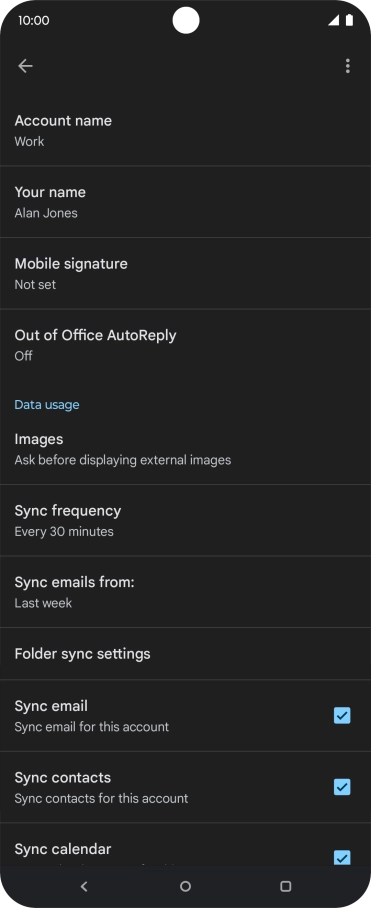Set the Mobile signature
The width and height of the screenshot is (371, 908).
point(185,273)
